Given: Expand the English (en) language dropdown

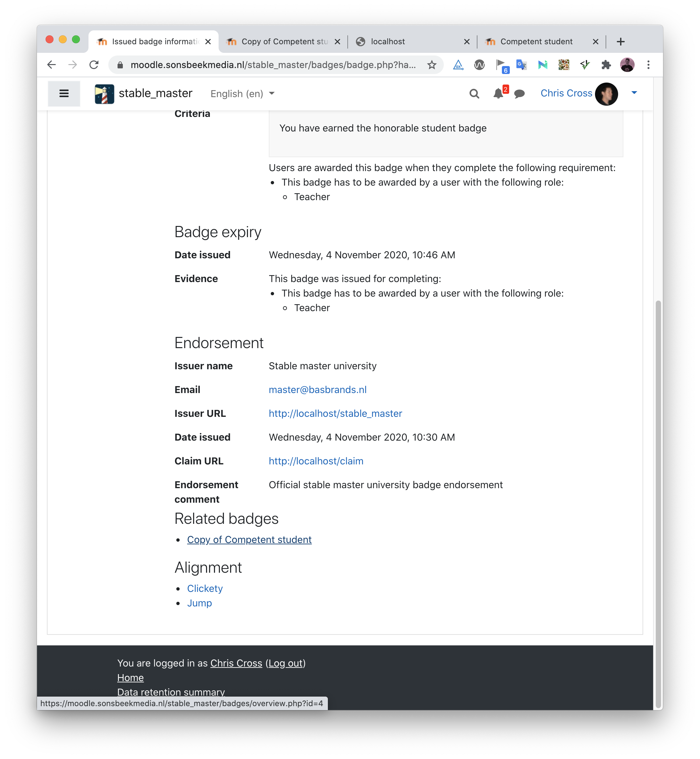Looking at the screenshot, I should [x=242, y=93].
